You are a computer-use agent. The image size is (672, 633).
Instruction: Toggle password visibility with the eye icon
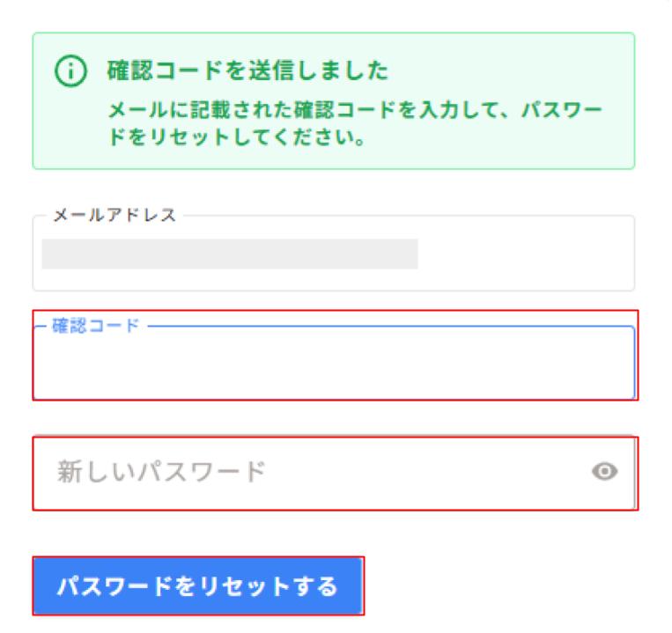(604, 472)
